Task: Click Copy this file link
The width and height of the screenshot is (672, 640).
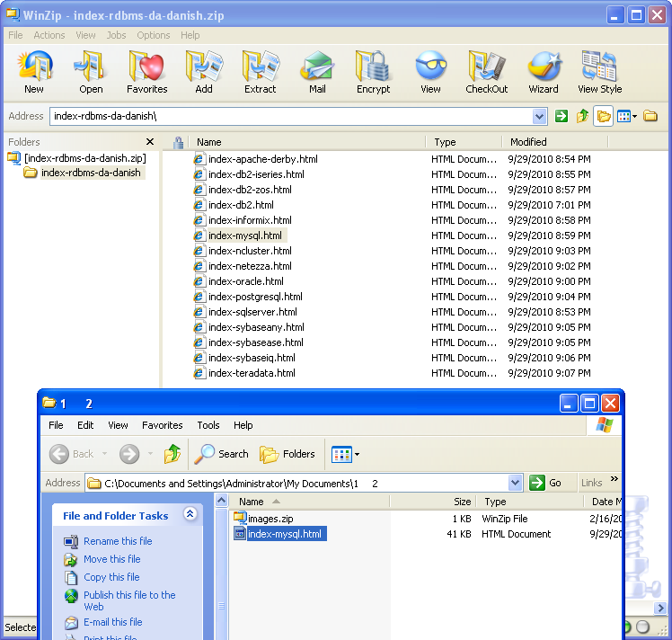Action: pyautogui.click(x=111, y=577)
